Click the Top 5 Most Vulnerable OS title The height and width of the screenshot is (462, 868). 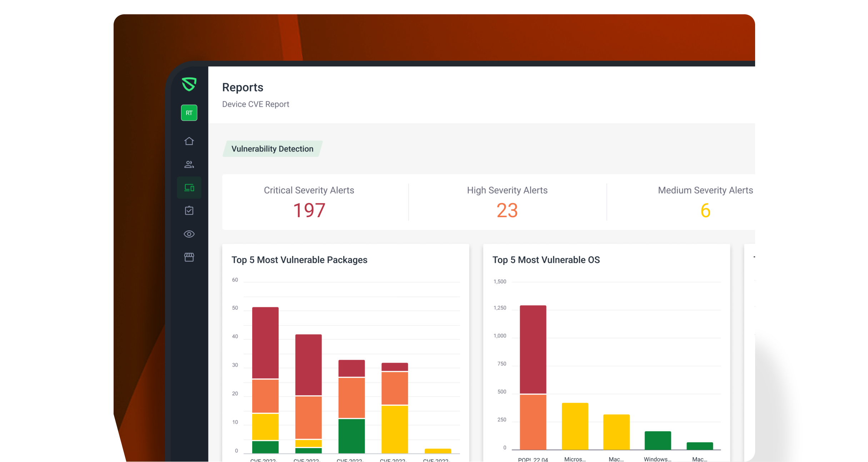pyautogui.click(x=547, y=260)
